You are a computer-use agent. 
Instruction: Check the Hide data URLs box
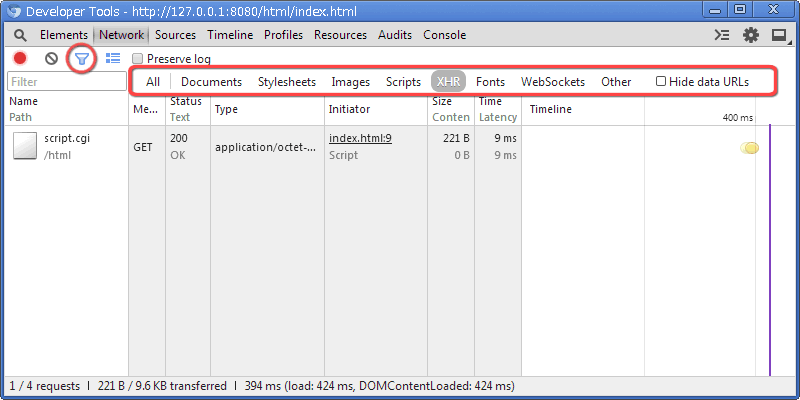661,81
